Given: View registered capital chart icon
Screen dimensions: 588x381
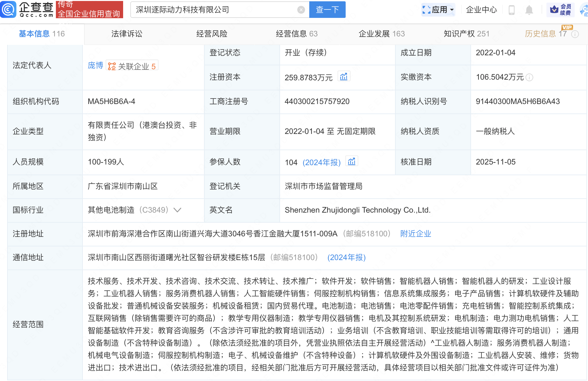Looking at the screenshot, I should (x=343, y=77).
